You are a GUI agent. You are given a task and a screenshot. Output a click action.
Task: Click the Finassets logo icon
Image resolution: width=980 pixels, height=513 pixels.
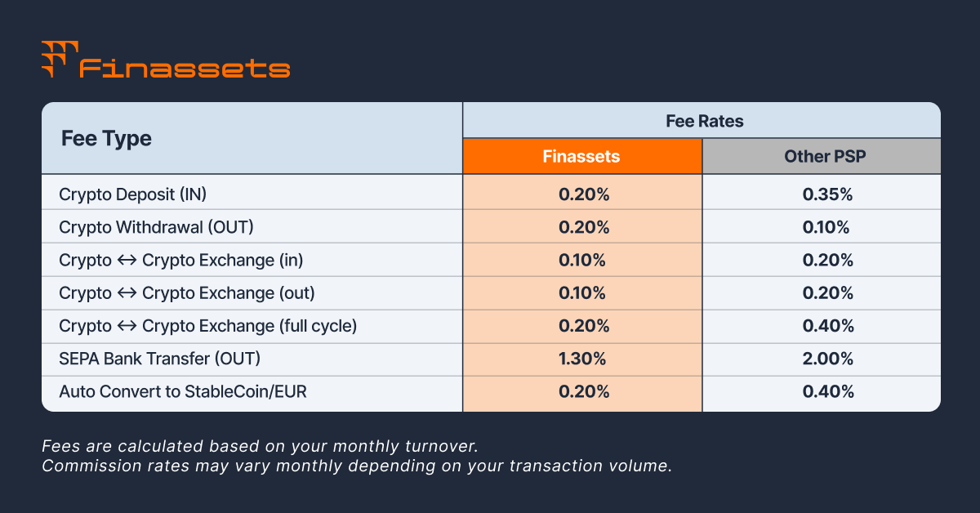(59, 59)
